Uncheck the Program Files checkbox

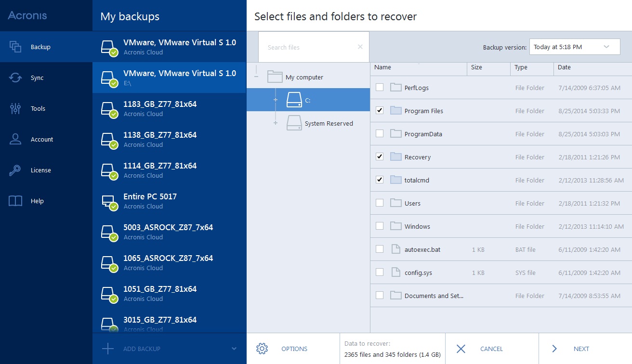pos(380,110)
